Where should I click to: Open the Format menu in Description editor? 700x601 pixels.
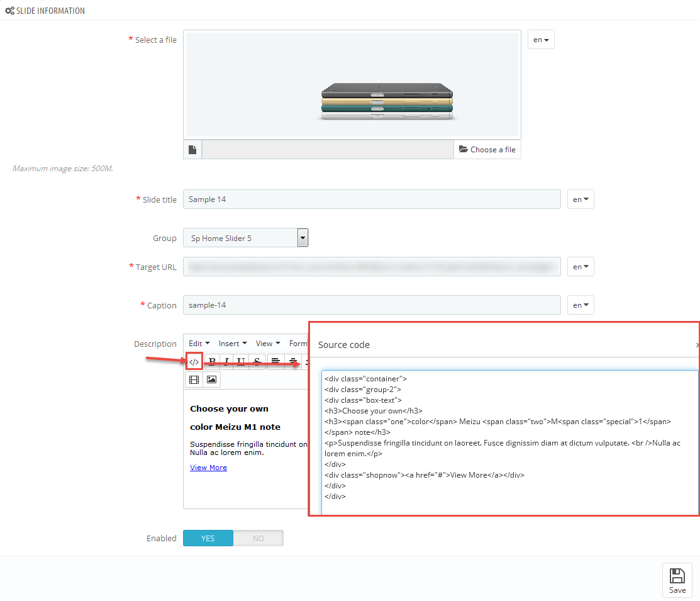pyautogui.click(x=297, y=344)
